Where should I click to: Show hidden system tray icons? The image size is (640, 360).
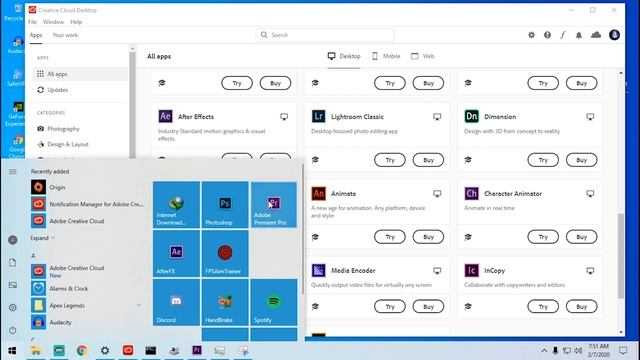click(544, 351)
